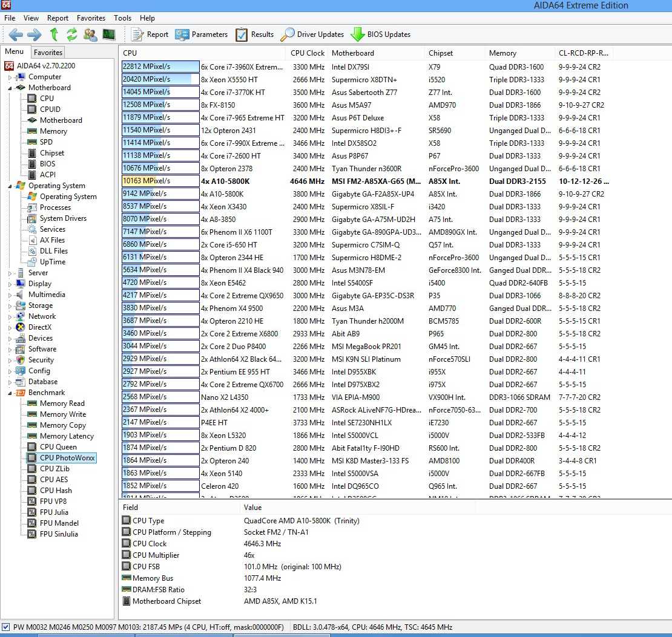The image size is (672, 637).
Task: Sort by Memory column header
Action: coord(520,53)
